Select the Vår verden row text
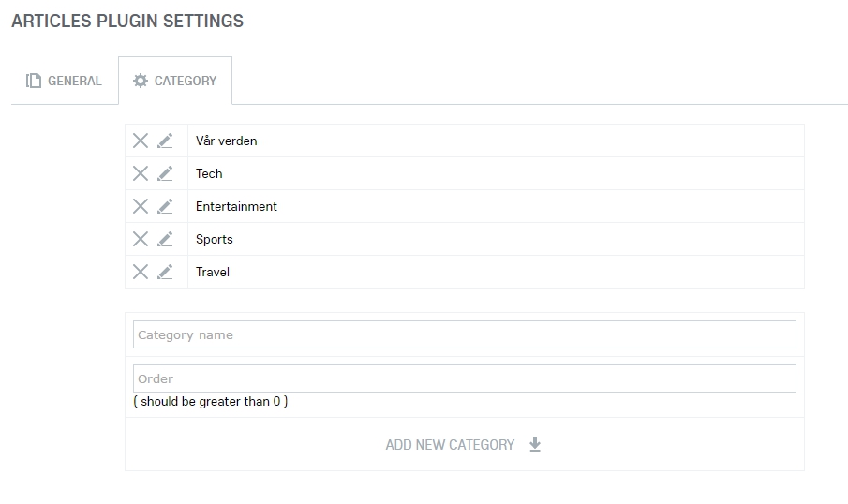 227,141
